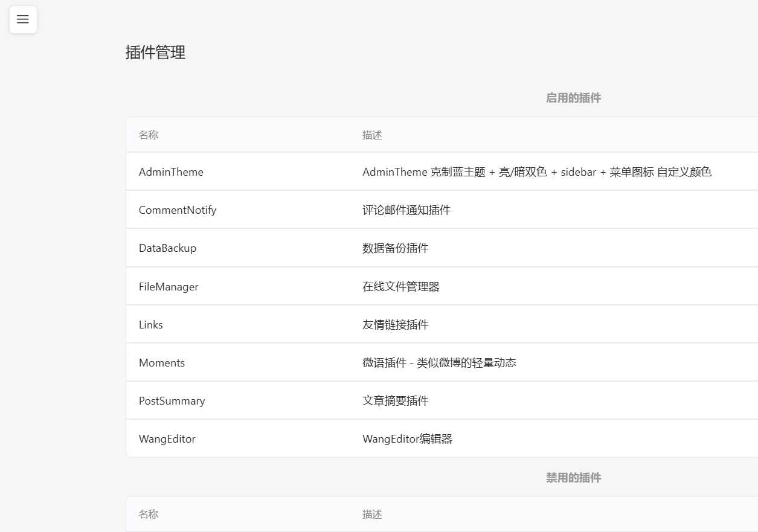Click 名称 header in disabled plugins table
The image size is (758, 532).
(149, 514)
